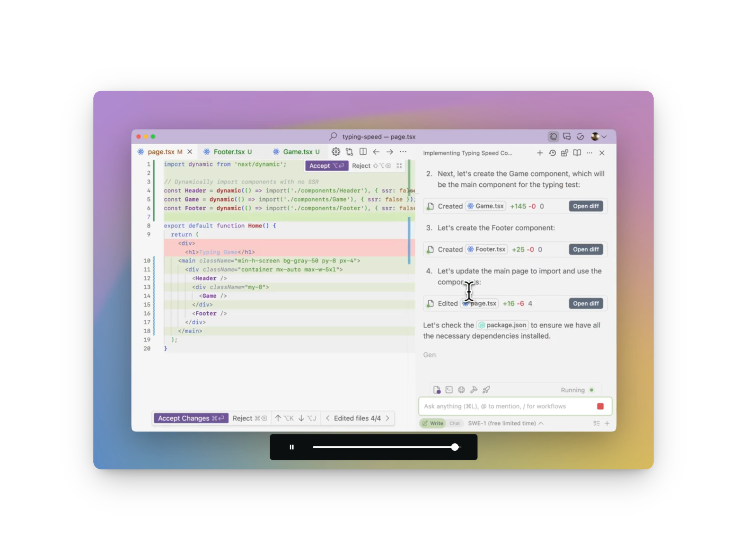Viewport: 747px width, 560px height.
Task: Open user profile dropdown chevron
Action: pyautogui.click(x=604, y=136)
